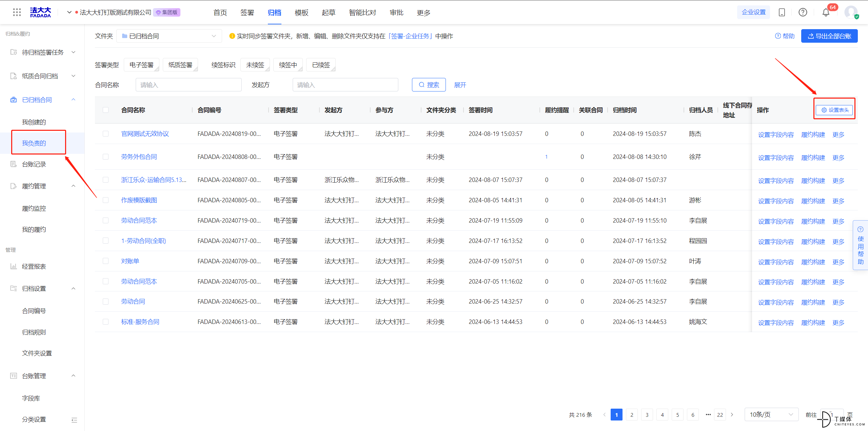Click the 已归档合同 sidebar icon
868x431 pixels.
point(14,100)
